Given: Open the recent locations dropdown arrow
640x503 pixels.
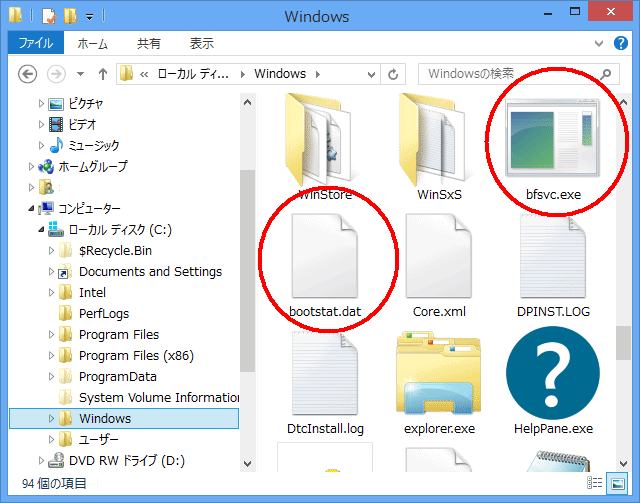Looking at the screenshot, I should (80, 74).
